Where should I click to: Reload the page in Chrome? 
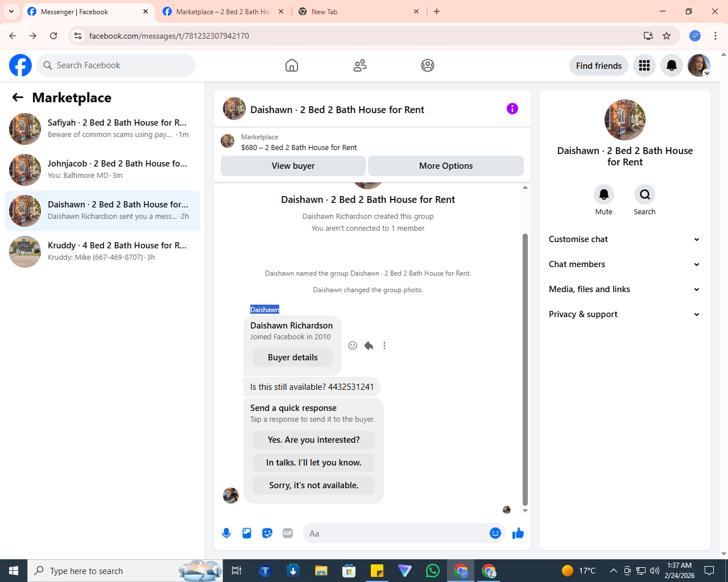point(53,36)
